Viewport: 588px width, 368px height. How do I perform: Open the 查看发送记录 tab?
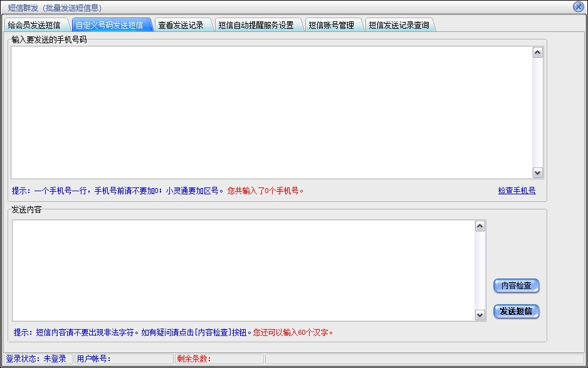[x=181, y=25]
